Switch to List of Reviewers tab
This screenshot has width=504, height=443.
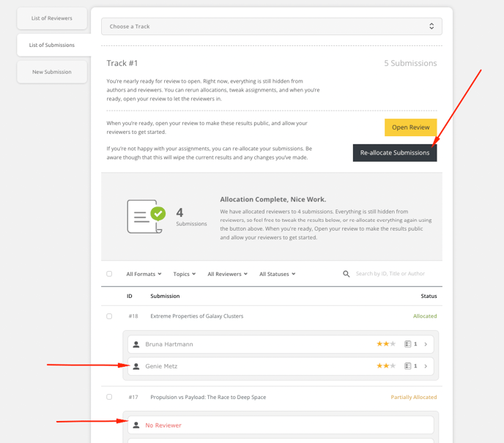coord(52,18)
